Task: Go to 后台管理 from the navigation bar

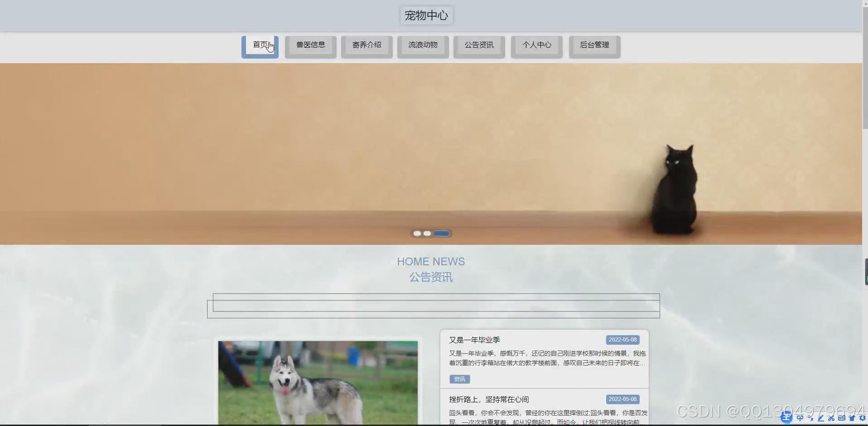Action: tap(595, 45)
